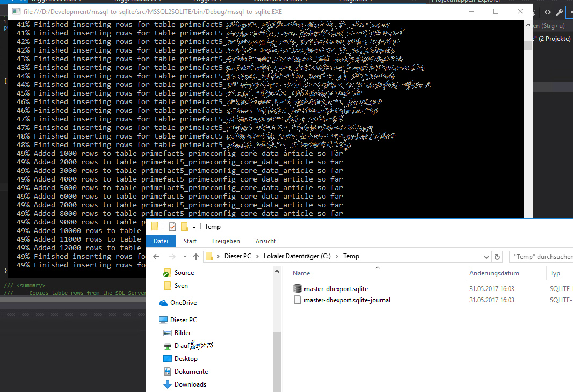This screenshot has width=573, height=392.
Task: Select the D auf network drive entry
Action: (x=194, y=346)
